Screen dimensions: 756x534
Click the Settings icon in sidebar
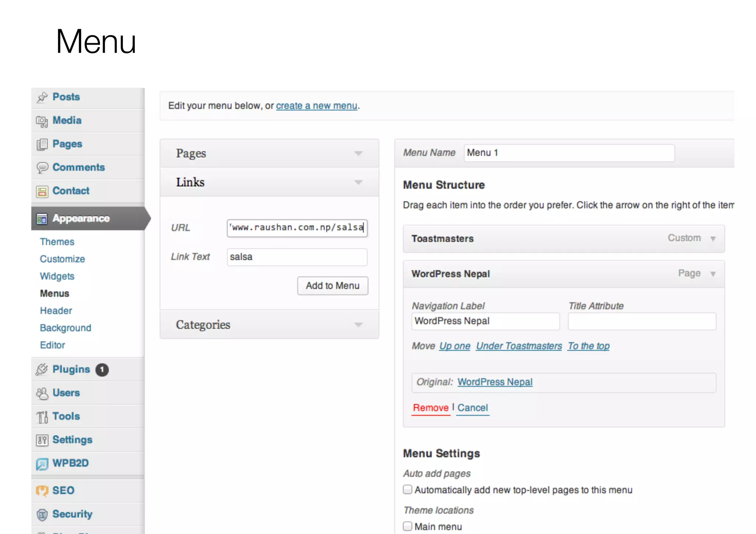pyautogui.click(x=42, y=440)
